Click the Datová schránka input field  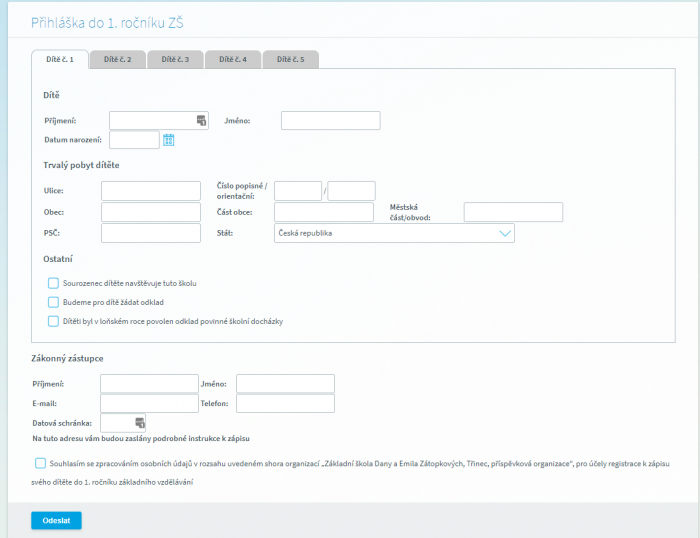(123, 423)
